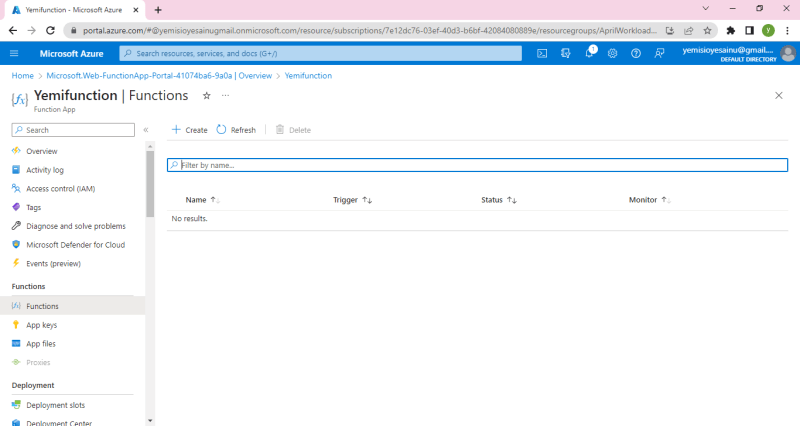
Task: Close the Yemifunction browser tab
Action: [x=136, y=10]
